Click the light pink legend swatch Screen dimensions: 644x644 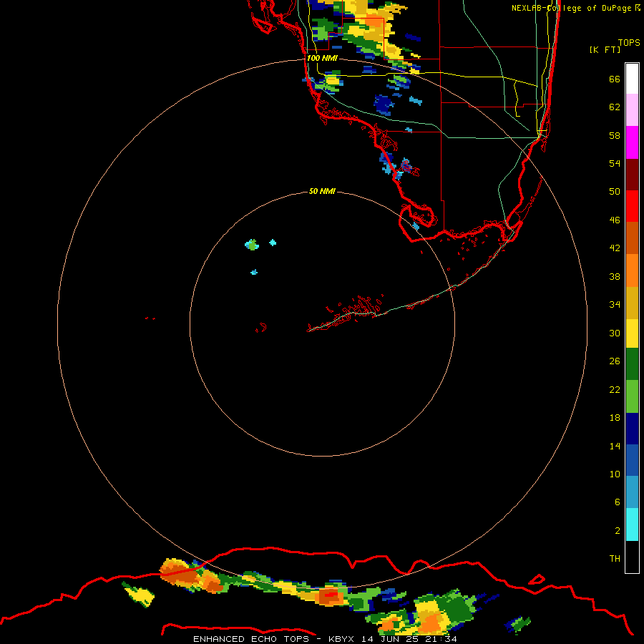[632, 109]
